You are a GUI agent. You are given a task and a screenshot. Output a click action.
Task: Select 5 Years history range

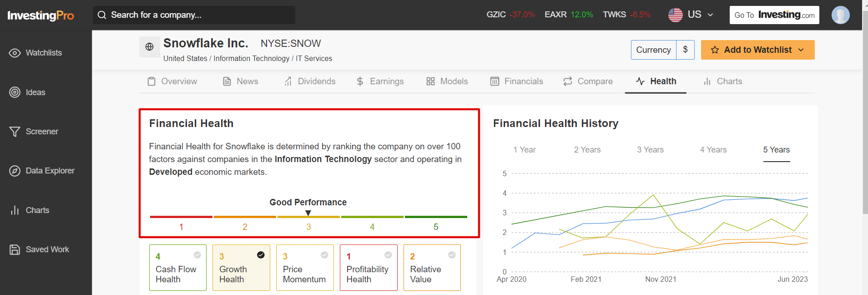[x=777, y=150]
